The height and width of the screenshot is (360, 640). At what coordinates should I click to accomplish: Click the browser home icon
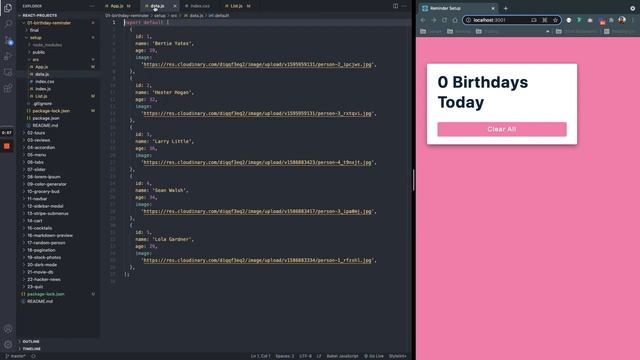click(x=455, y=20)
